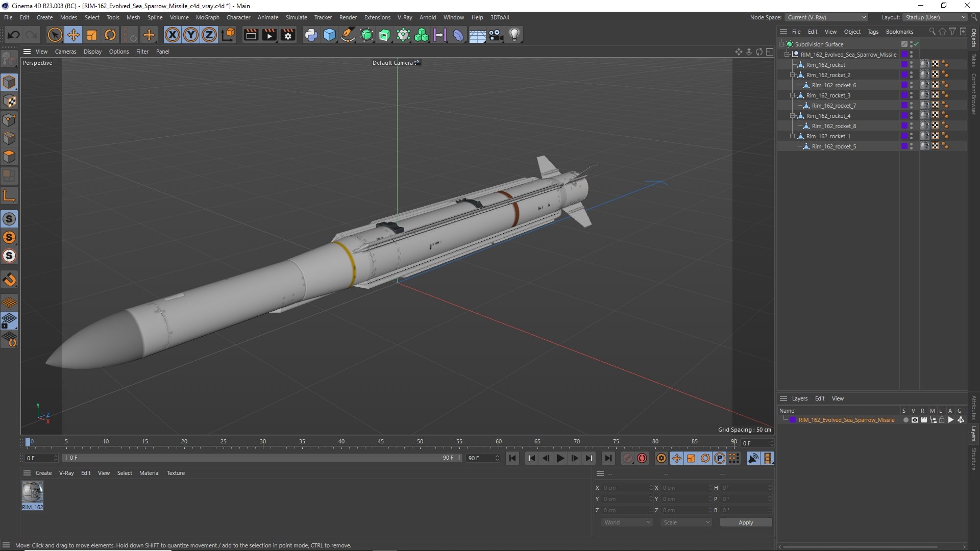Image resolution: width=980 pixels, height=551 pixels.
Task: Toggle Subdivision Surface enabled checkmark
Action: (x=916, y=44)
